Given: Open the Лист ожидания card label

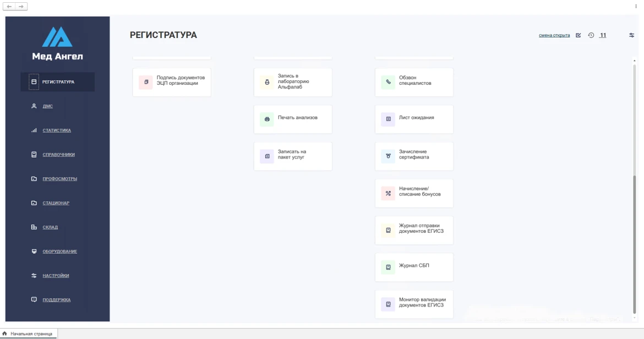Looking at the screenshot, I should pyautogui.click(x=416, y=117).
